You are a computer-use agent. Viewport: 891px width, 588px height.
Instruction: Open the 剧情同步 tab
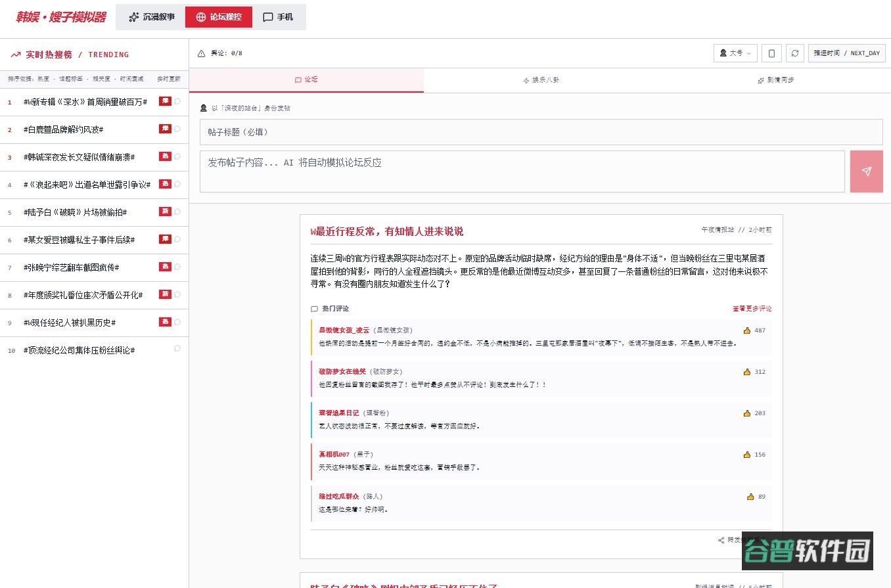775,80
